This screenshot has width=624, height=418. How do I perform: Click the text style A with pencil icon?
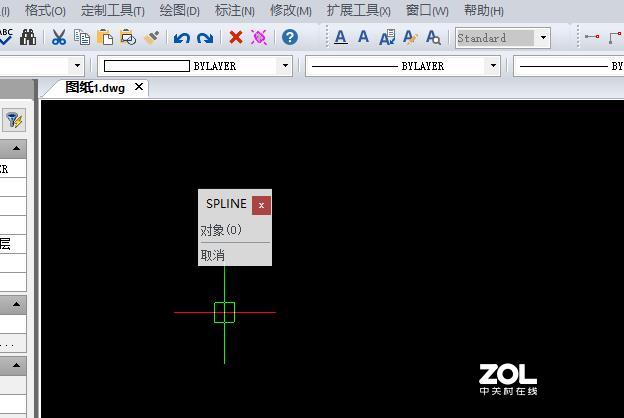410,37
